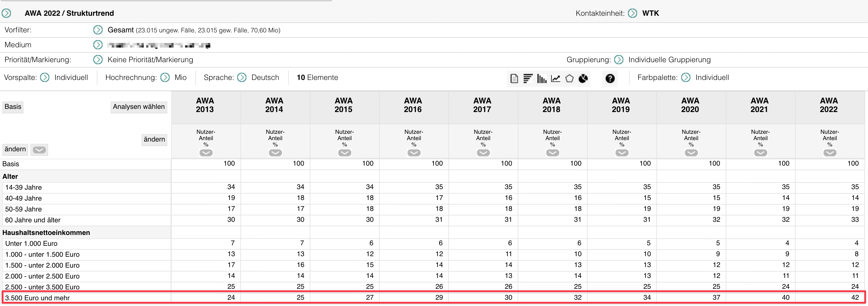Click Individuell Vorspalte value
Viewport: 868px width, 306px height.
click(x=71, y=78)
